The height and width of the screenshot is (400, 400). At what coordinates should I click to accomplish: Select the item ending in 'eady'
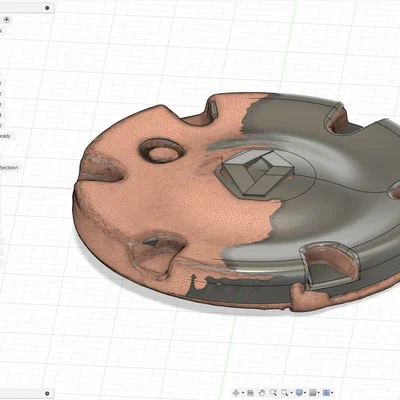(x=5, y=136)
